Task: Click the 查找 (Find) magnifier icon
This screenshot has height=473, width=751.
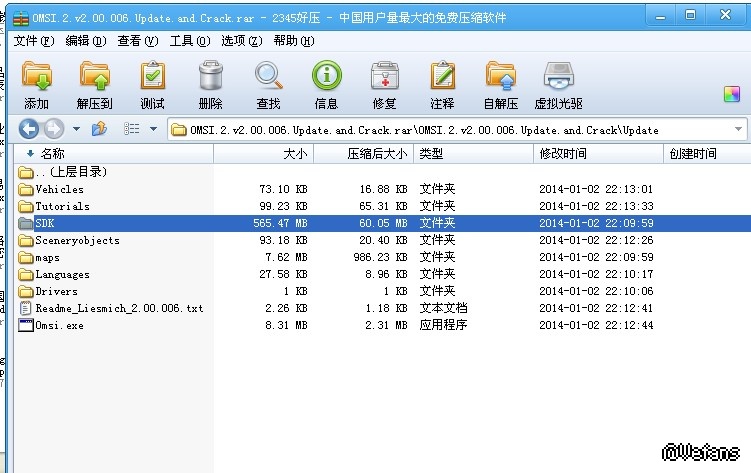Action: 268,76
